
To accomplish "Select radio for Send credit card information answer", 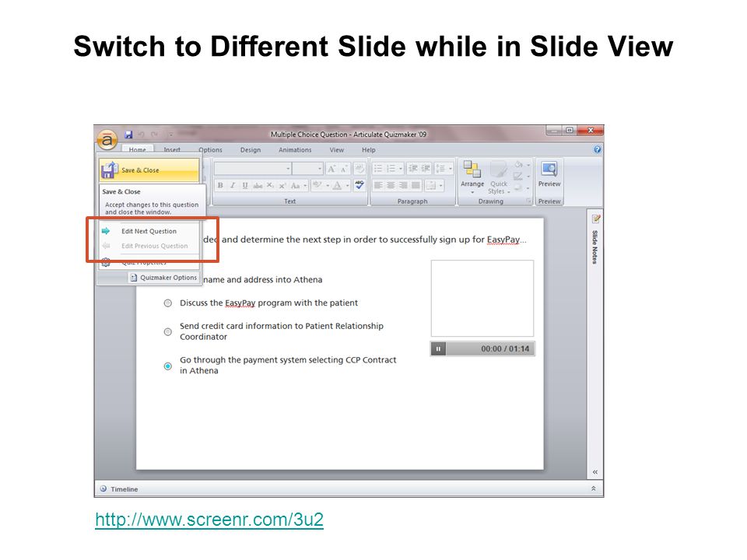I will [x=168, y=331].
